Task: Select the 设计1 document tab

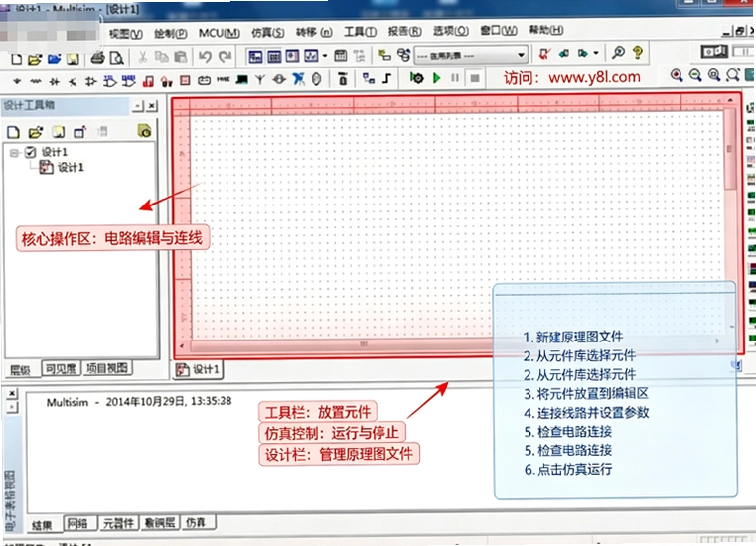Action: pos(198,370)
